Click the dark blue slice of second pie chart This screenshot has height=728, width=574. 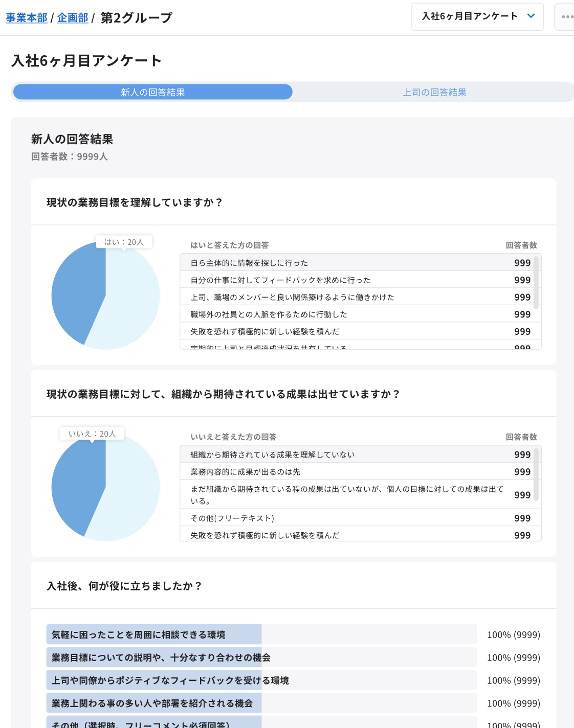77,486
